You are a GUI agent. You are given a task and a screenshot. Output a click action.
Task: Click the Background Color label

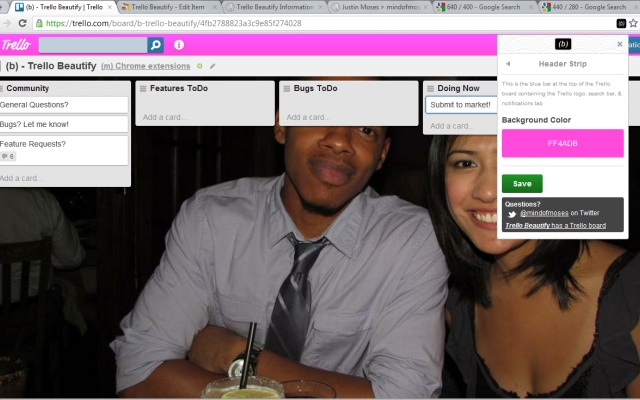[x=536, y=120]
